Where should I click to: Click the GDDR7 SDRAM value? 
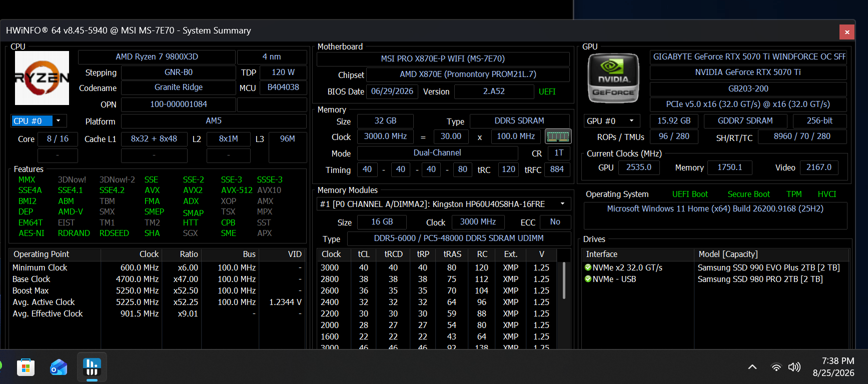click(x=745, y=121)
